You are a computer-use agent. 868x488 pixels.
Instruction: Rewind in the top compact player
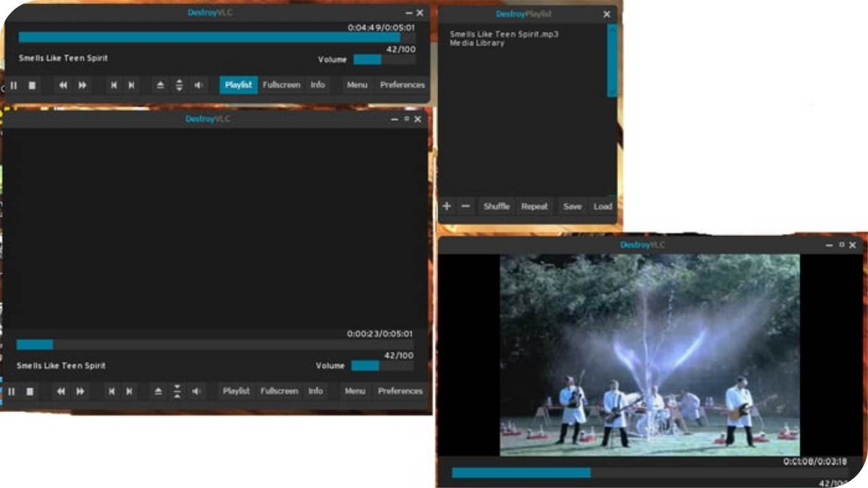[x=63, y=85]
